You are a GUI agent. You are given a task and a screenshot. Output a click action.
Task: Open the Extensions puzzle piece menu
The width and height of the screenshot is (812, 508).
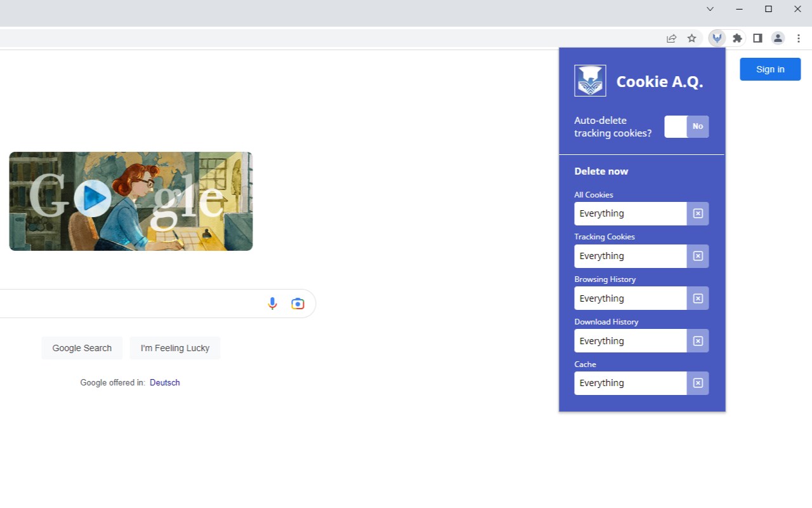pyautogui.click(x=737, y=38)
